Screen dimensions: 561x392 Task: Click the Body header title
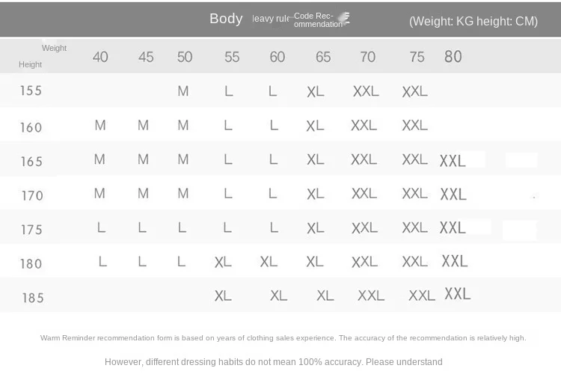coord(226,19)
